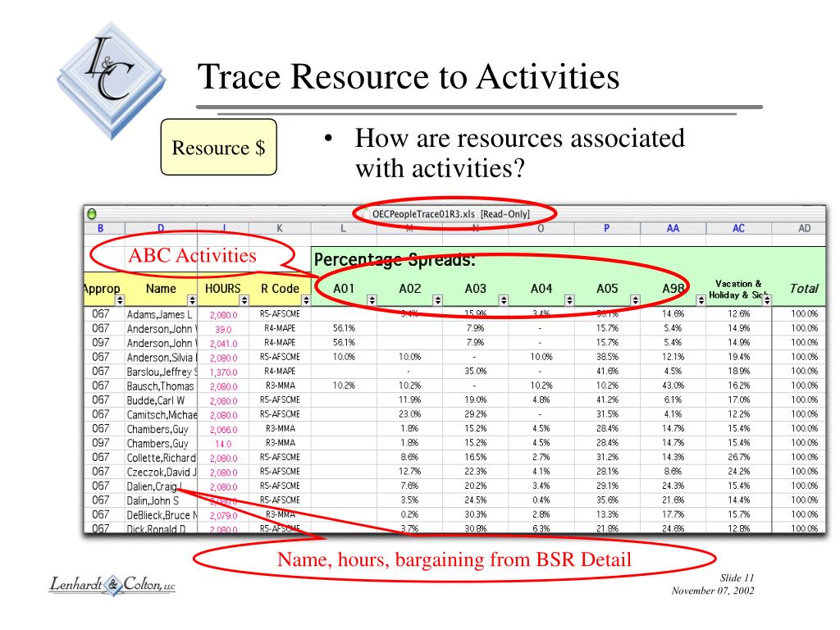Open the Approp column filter arrow
840x630 pixels.
(120, 300)
